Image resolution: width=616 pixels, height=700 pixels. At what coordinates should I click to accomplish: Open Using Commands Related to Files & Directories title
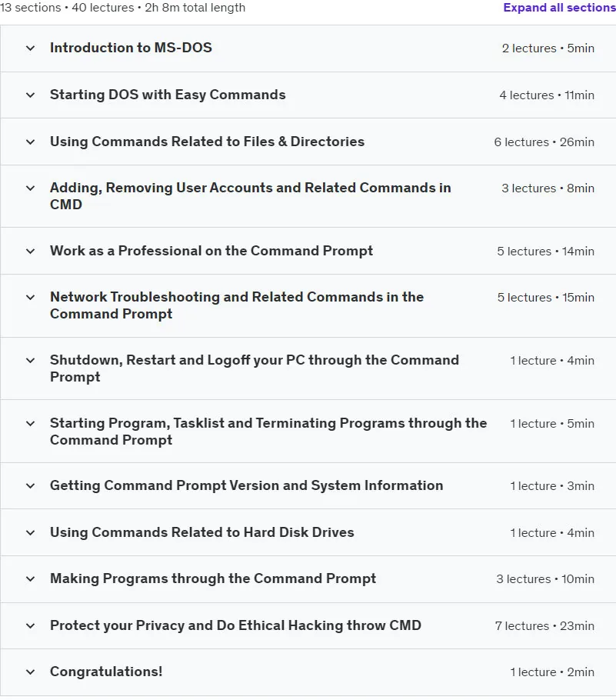[x=207, y=142]
